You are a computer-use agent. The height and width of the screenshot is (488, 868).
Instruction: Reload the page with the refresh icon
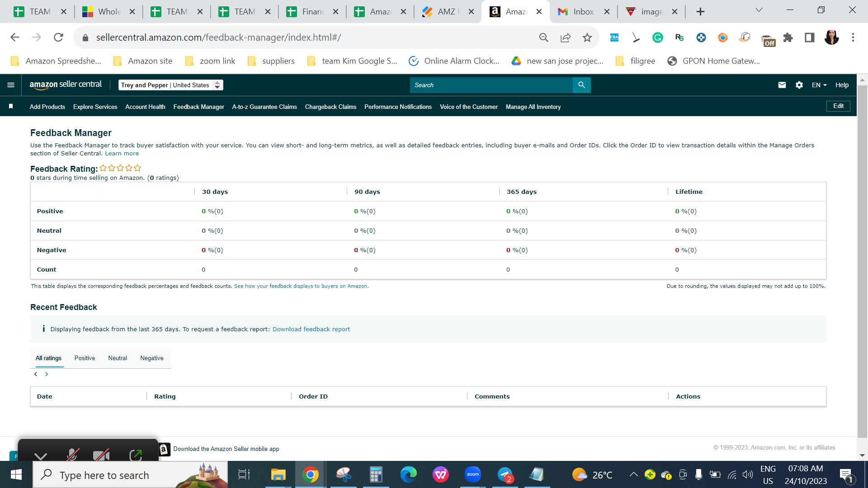pos(58,38)
